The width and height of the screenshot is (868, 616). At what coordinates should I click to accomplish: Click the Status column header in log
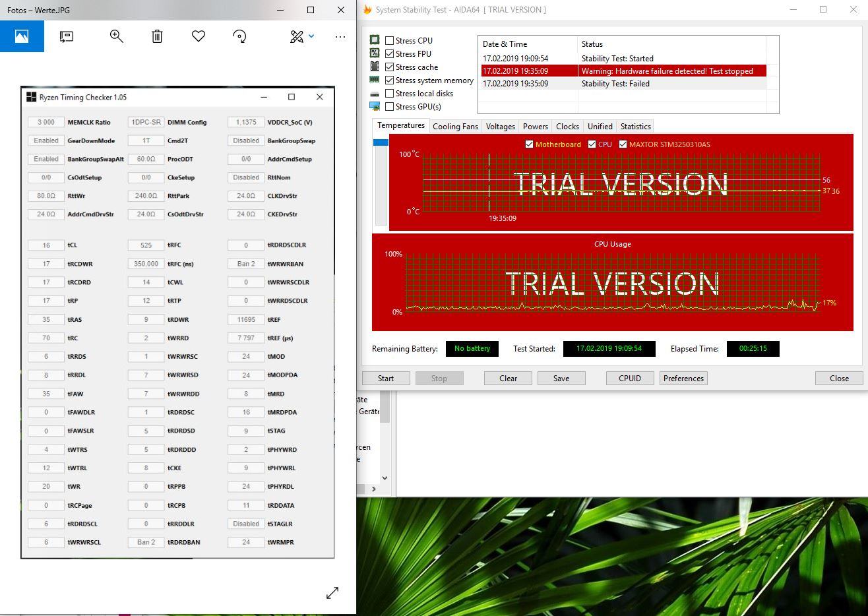tap(671, 44)
